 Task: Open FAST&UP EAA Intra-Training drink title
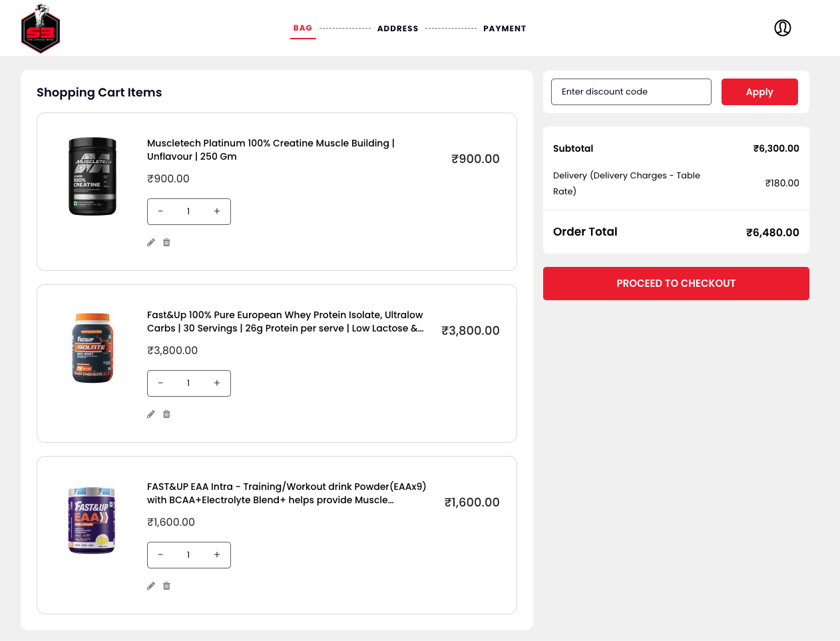(287, 493)
